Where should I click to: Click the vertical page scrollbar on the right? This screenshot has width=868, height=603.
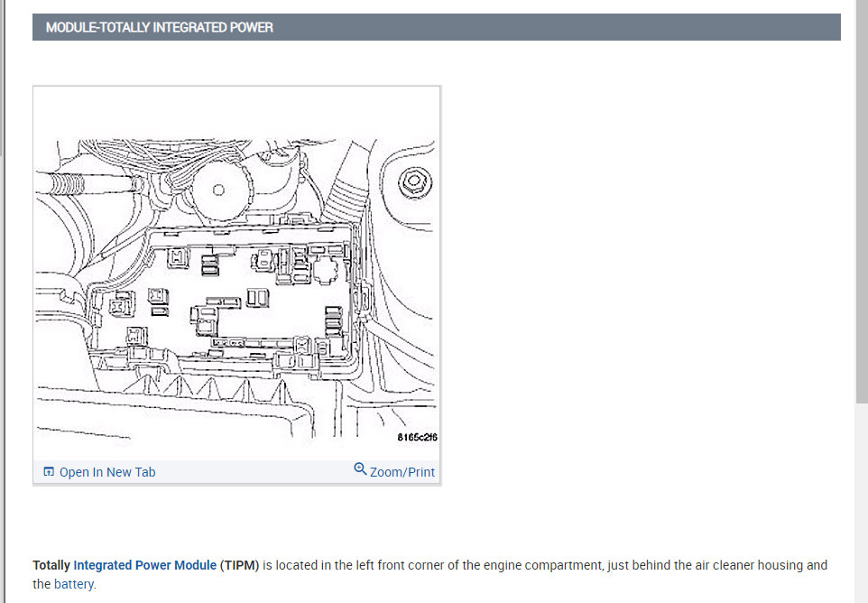click(x=862, y=201)
